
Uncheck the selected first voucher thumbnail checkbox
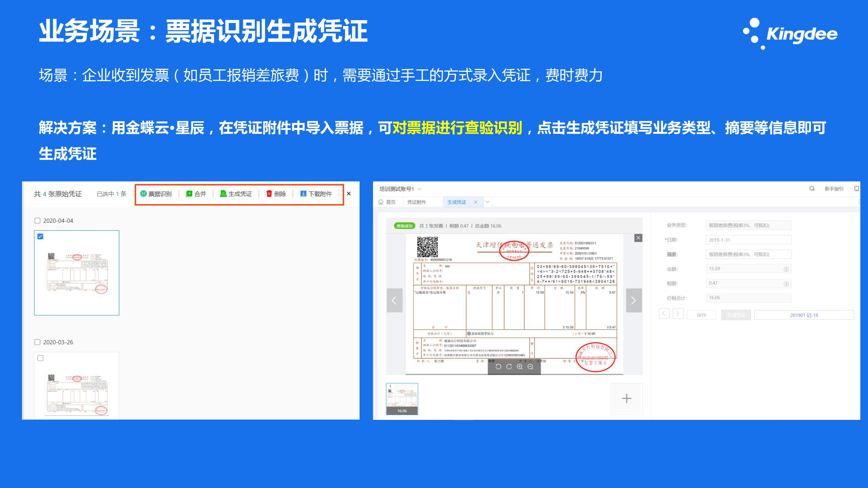click(40, 236)
